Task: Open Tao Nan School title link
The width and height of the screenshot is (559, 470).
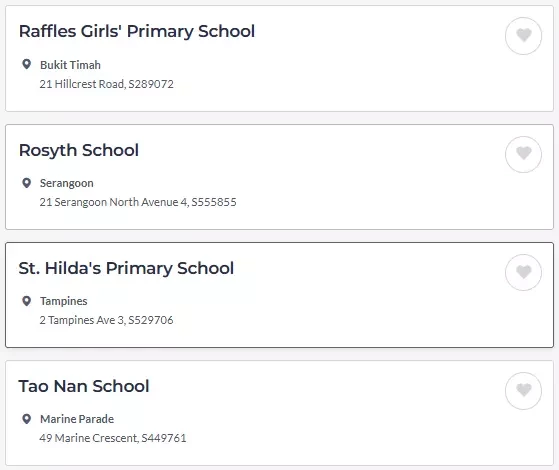Action: click(x=84, y=386)
